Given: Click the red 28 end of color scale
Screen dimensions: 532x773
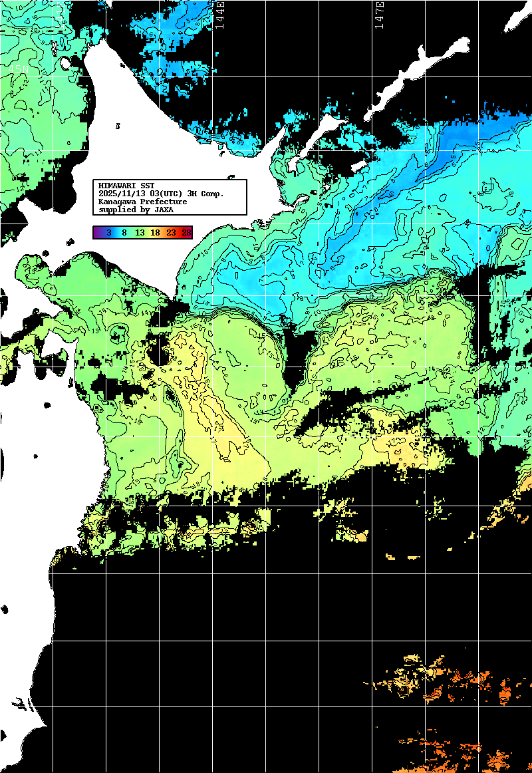Looking at the screenshot, I should pyautogui.click(x=186, y=232).
